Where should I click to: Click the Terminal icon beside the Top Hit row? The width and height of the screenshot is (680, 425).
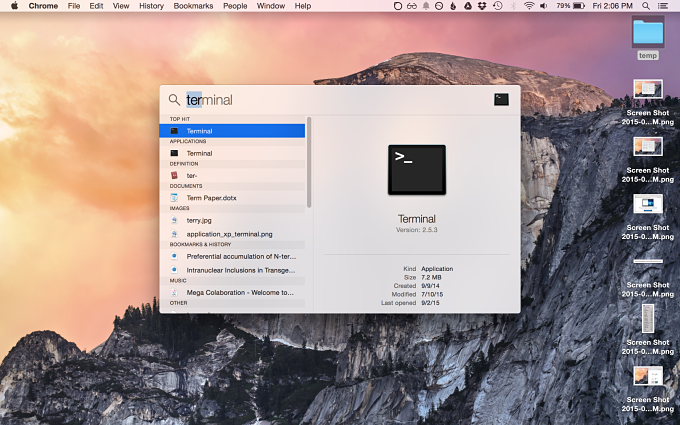[x=174, y=131]
